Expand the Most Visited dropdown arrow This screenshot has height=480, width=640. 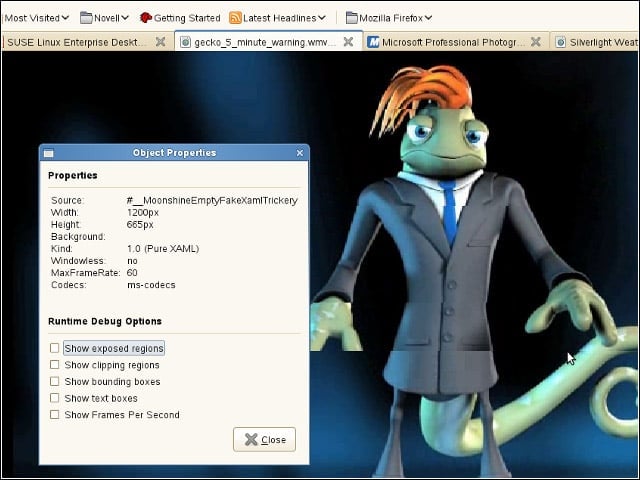tap(65, 18)
